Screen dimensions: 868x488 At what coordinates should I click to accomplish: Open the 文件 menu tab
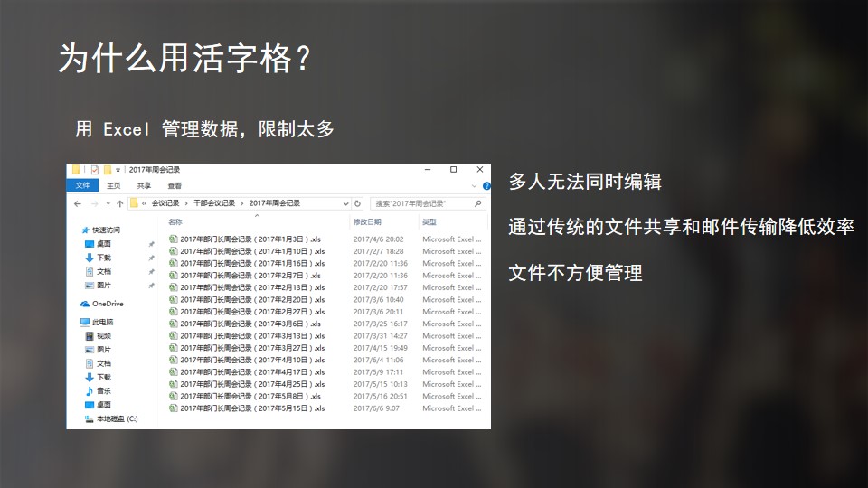pyautogui.click(x=82, y=185)
